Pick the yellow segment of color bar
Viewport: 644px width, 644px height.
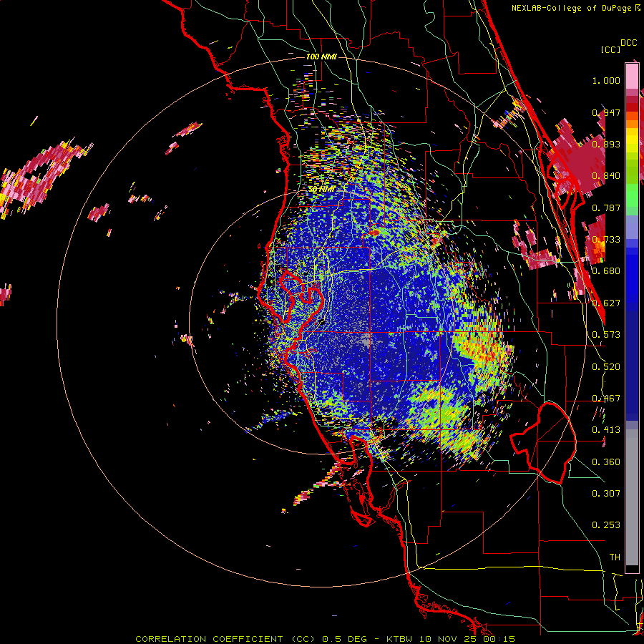(632, 142)
